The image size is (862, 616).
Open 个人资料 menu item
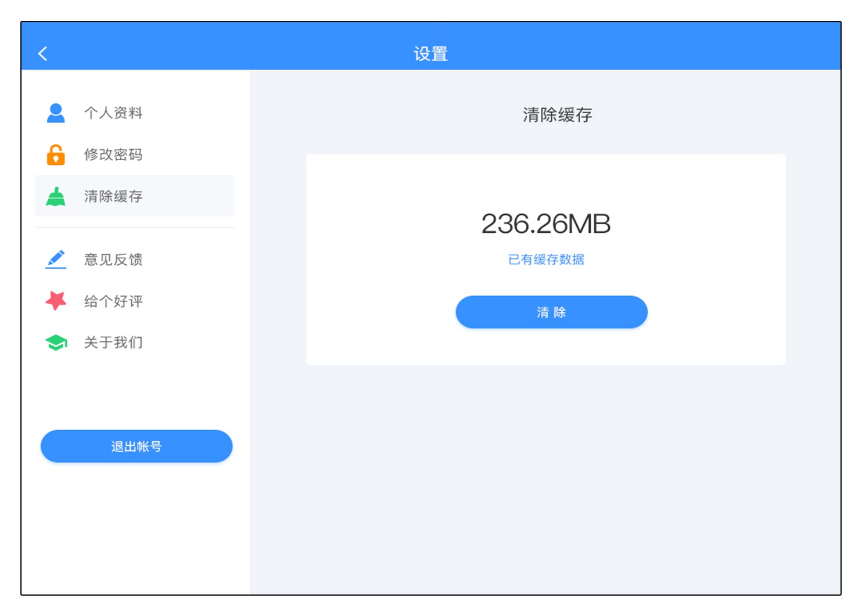pos(135,113)
